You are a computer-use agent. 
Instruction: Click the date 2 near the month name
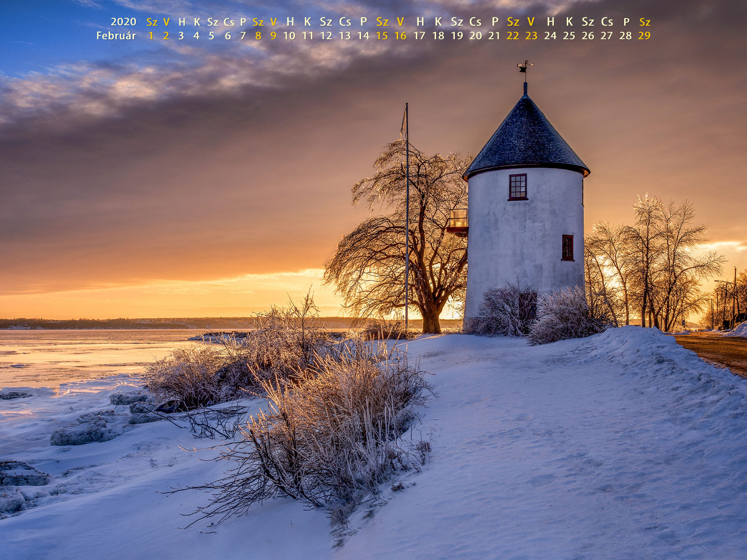166,35
